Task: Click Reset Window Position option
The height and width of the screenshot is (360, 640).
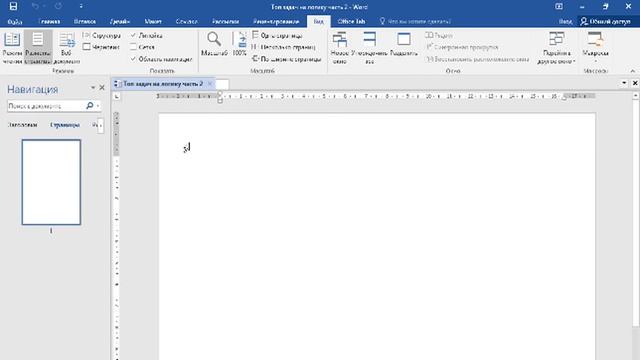Action: coord(478,59)
